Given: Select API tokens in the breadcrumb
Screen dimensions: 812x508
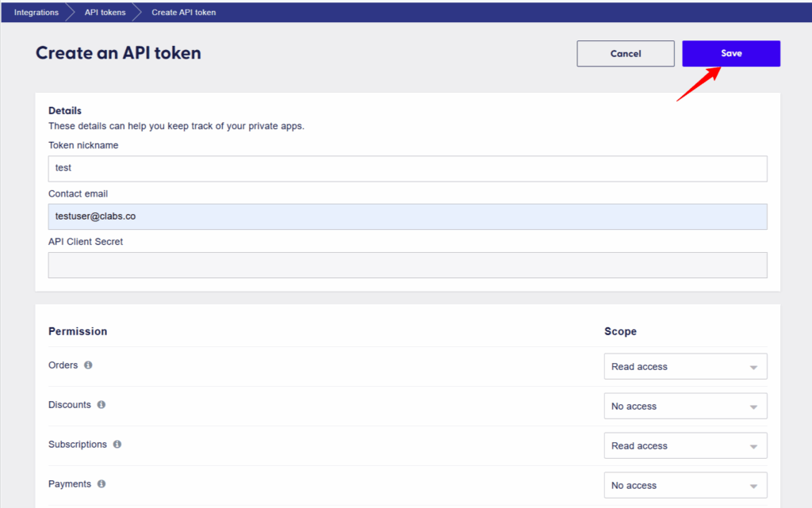Looking at the screenshot, I should [x=104, y=12].
